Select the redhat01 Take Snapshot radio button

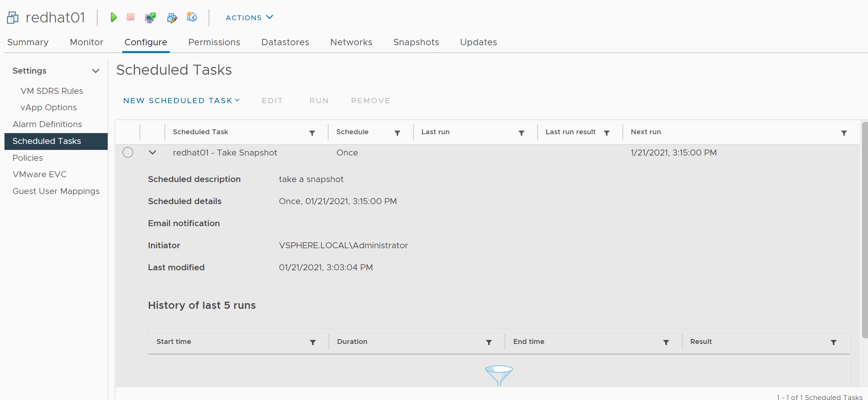tap(128, 153)
